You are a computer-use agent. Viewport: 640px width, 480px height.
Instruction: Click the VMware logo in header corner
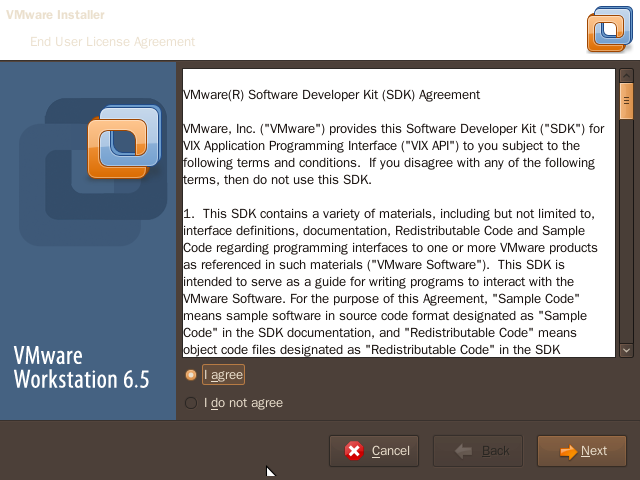pyautogui.click(x=610, y=29)
